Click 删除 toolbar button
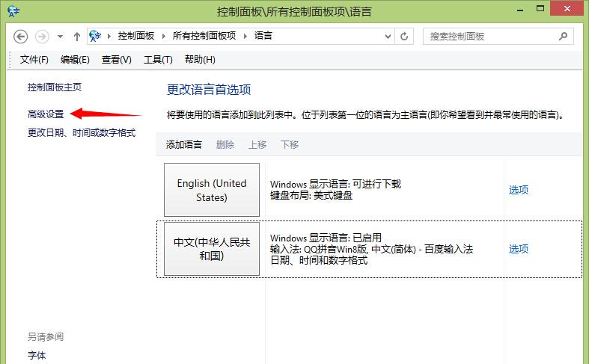Image resolution: width=589 pixels, height=364 pixels. (225, 144)
